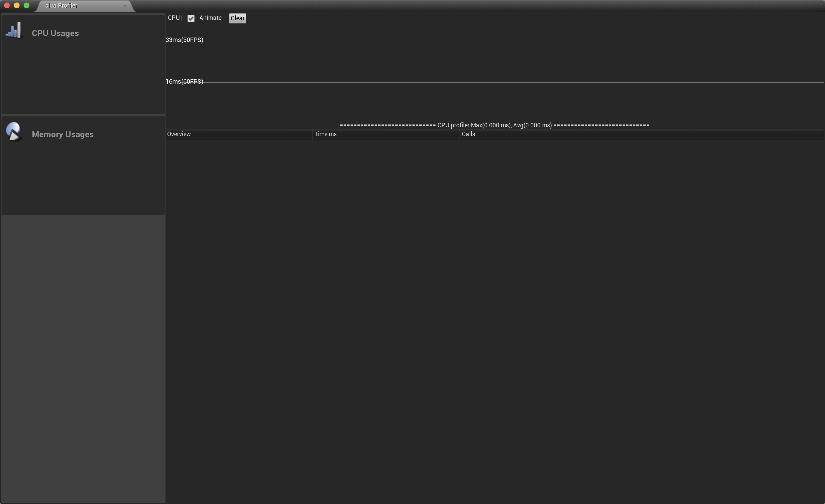
Task: Click Clear to reset profiler data
Action: coord(237,18)
